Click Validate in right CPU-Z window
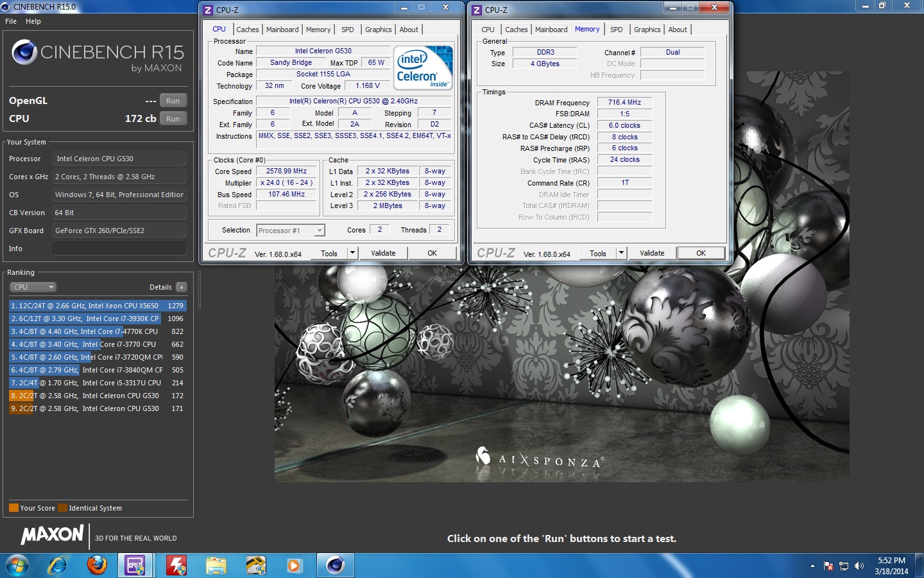This screenshot has width=924, height=578. [652, 253]
